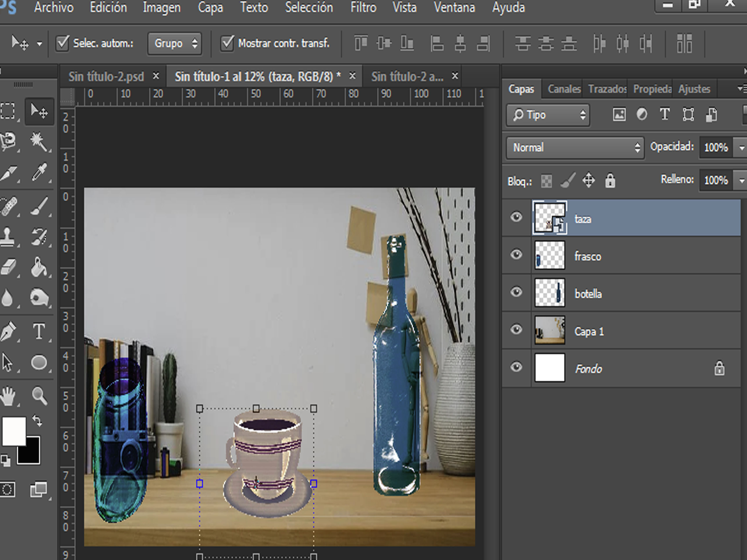Open the Tipo layer filter dropdown
This screenshot has width=747, height=560.
click(548, 115)
